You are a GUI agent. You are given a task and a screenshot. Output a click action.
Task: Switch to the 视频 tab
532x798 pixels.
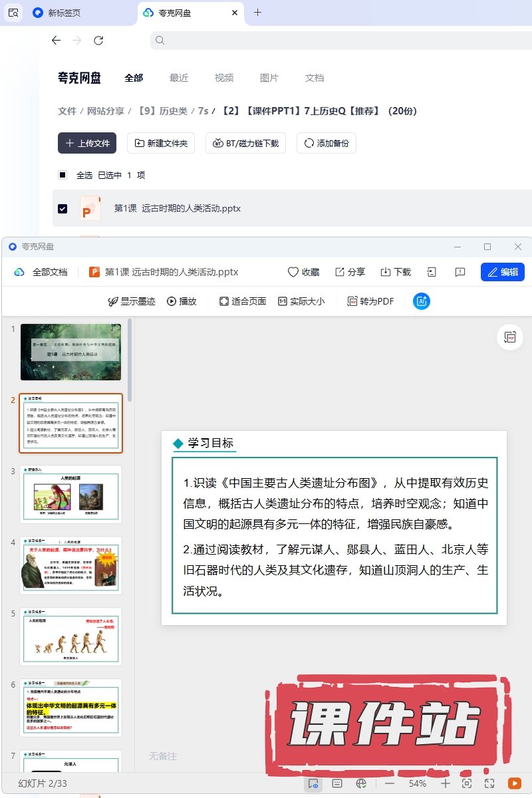point(224,78)
